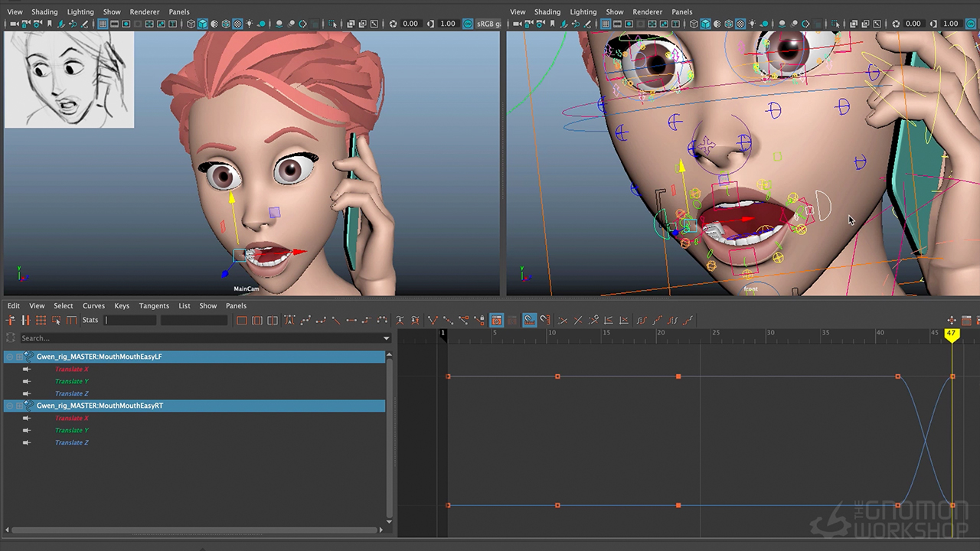Open the Curves menu in Graph Editor
Viewport: 980px width, 551px height.
(93, 306)
